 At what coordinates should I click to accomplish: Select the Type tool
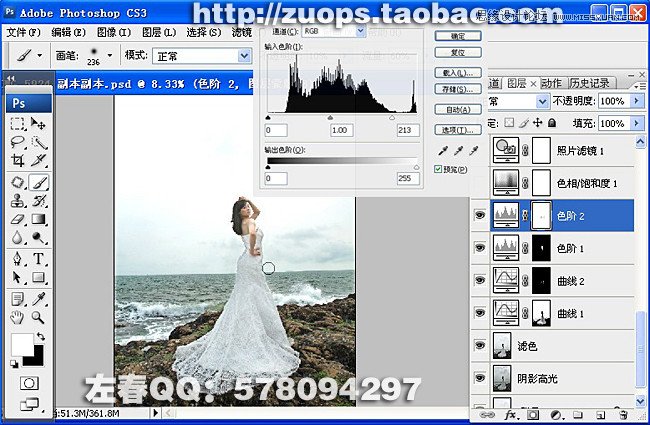(x=39, y=259)
